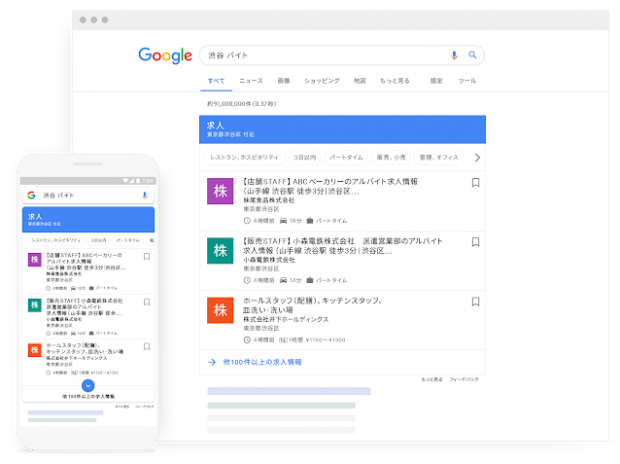This screenshot has width=620, height=464.
Task: Click the purple 株 logo on phone
Action: [34, 259]
